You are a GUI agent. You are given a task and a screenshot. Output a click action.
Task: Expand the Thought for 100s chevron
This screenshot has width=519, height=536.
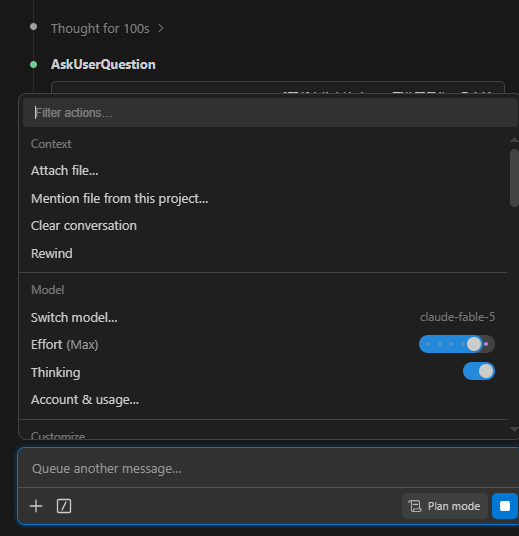tap(161, 28)
